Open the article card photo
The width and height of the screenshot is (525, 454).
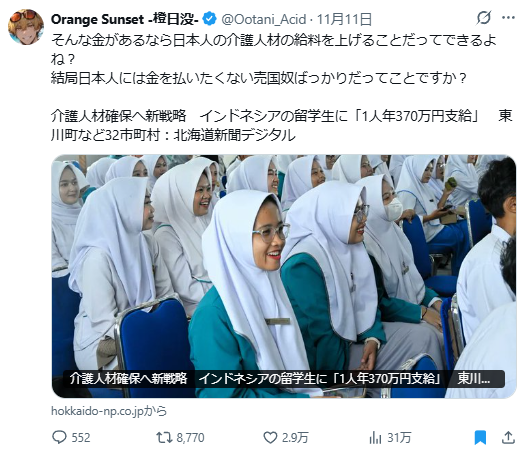pyautogui.click(x=284, y=276)
